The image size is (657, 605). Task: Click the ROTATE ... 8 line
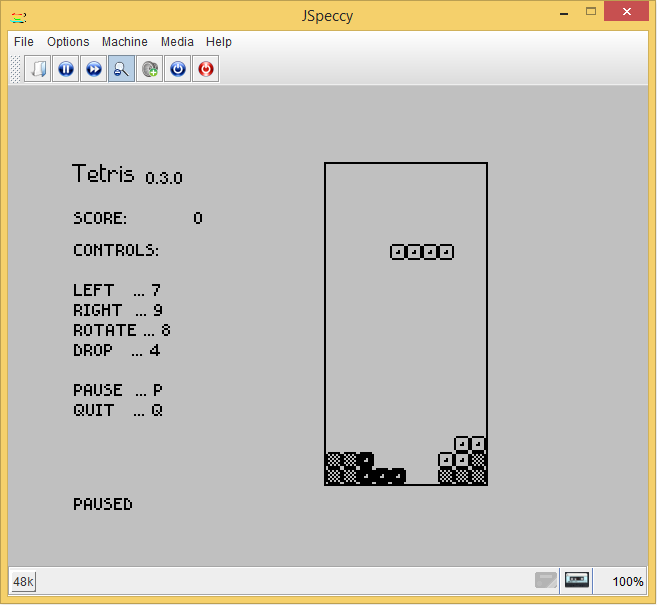tap(122, 330)
